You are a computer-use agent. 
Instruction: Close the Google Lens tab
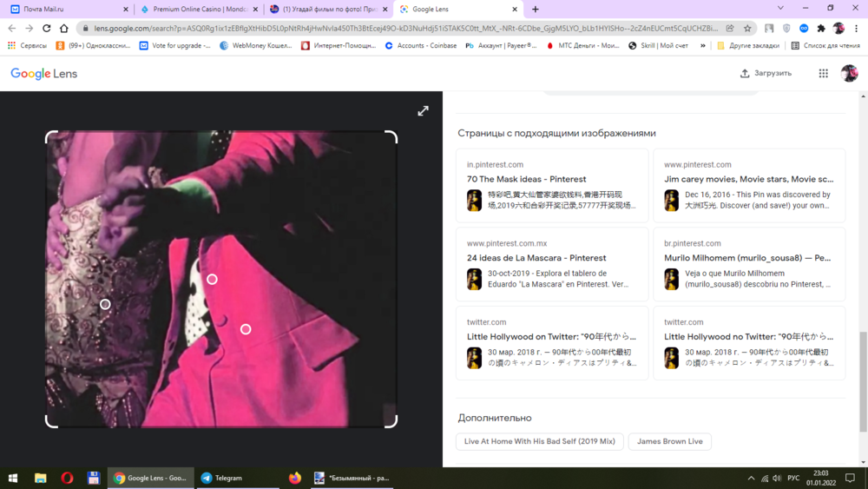pos(514,9)
